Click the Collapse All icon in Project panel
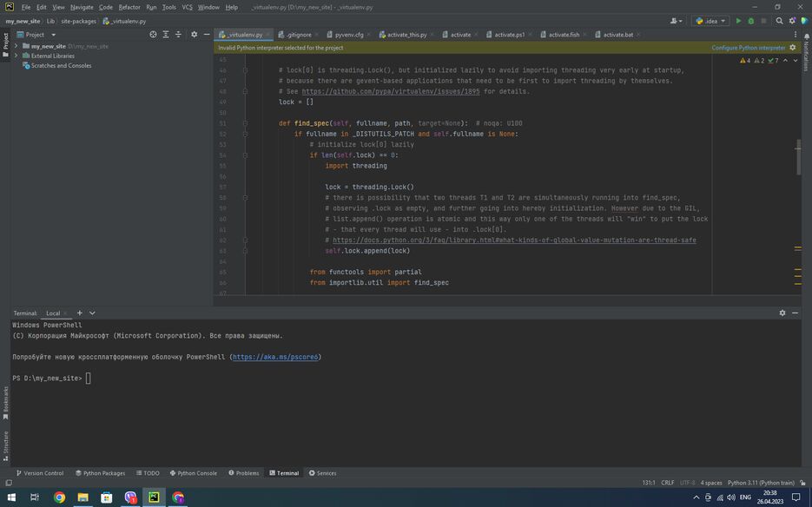Screen dimensions: 812x507 (178, 34)
